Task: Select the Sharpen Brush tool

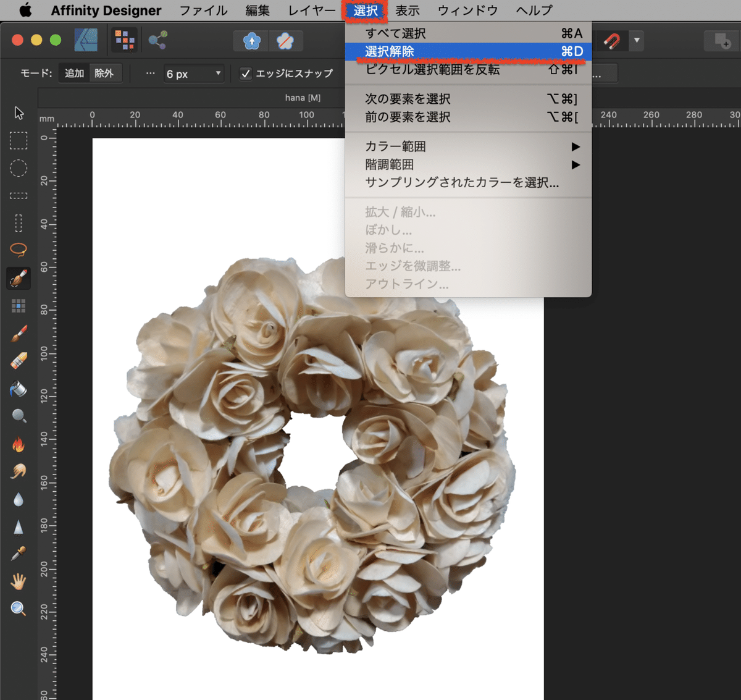Action: (x=19, y=527)
